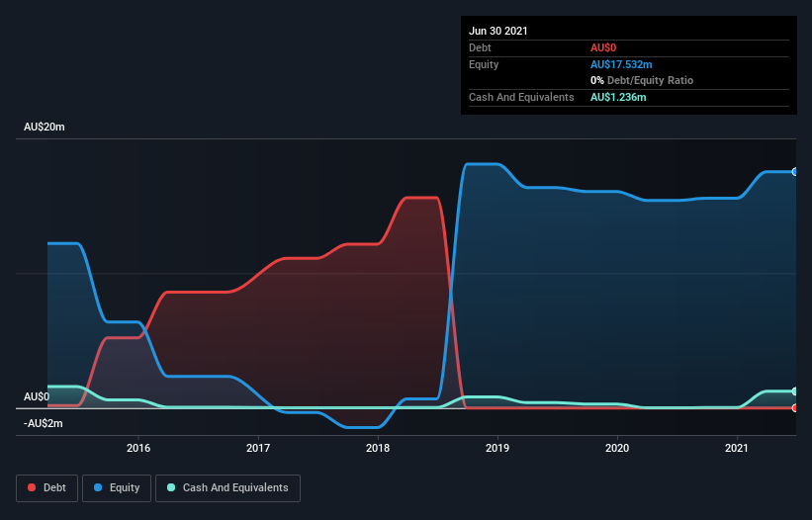Viewport: 812px width, 520px height.
Task: Click the AU$20m y-axis label
Action: pyautogui.click(x=45, y=127)
